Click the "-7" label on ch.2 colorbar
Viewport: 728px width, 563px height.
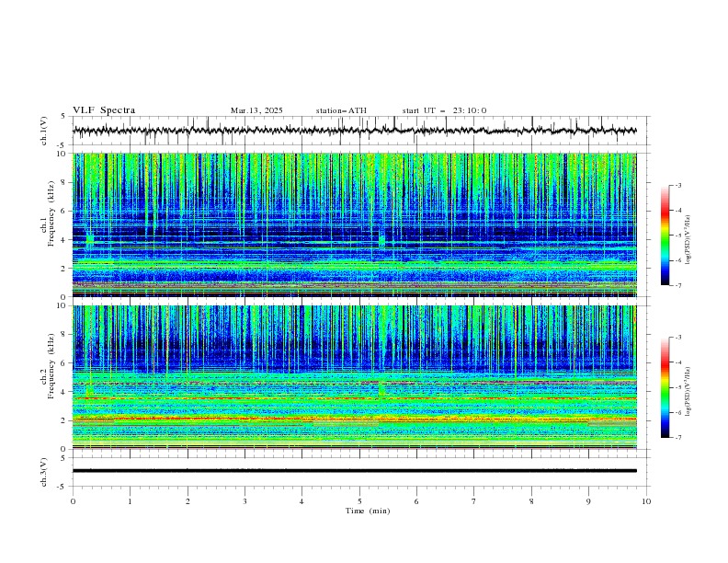pyautogui.click(x=677, y=438)
